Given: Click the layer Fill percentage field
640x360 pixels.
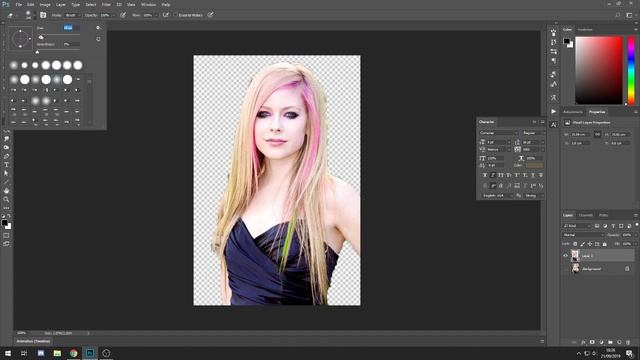Looking at the screenshot, I should [x=627, y=244].
